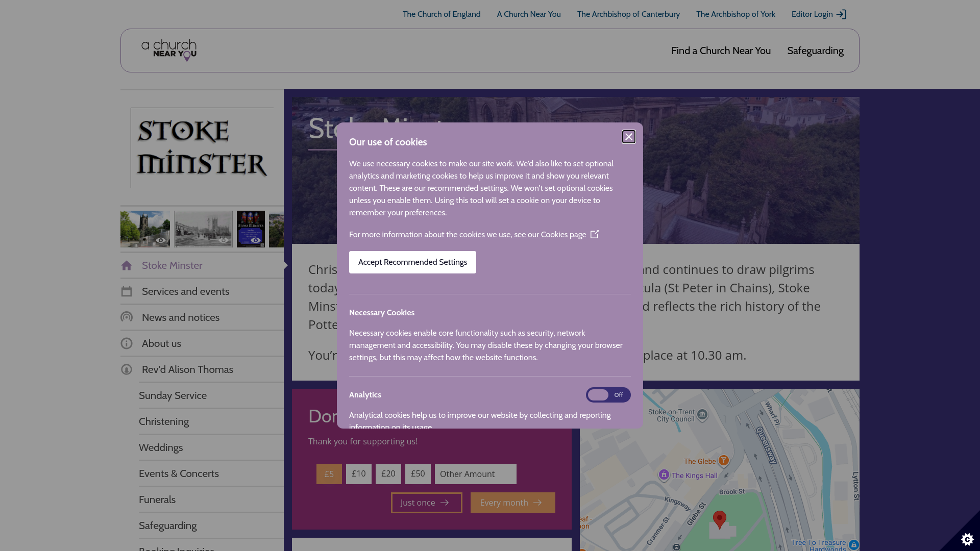Open the Cookies page information link
980x551 pixels.
point(474,235)
